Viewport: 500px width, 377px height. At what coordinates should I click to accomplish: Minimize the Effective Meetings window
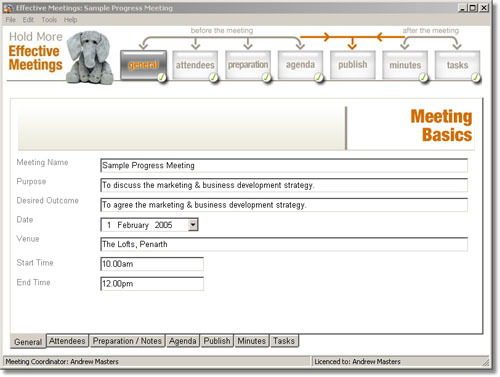[462, 8]
